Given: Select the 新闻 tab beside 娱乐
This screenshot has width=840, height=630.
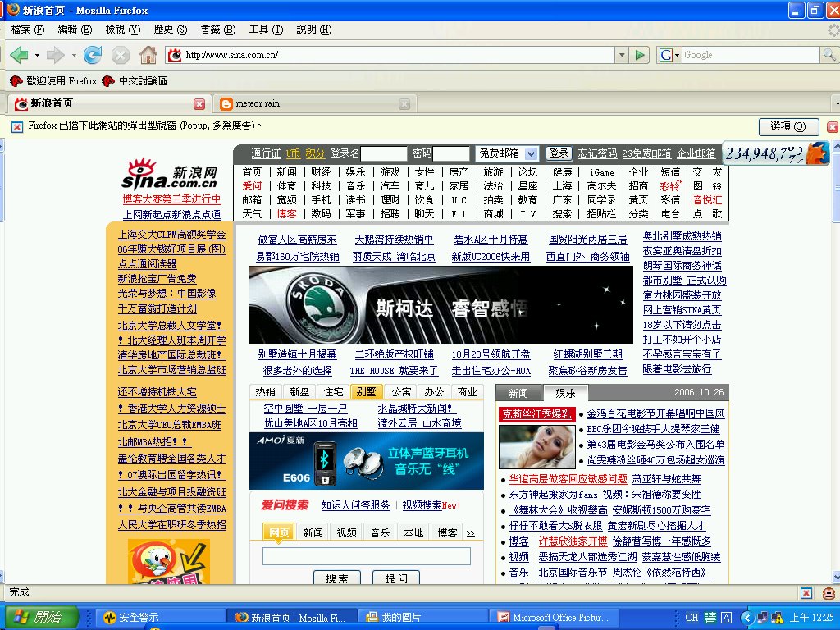Looking at the screenshot, I should [x=518, y=393].
